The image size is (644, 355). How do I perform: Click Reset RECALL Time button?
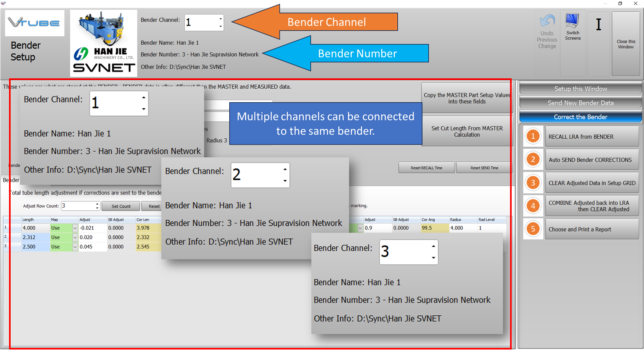click(x=426, y=168)
